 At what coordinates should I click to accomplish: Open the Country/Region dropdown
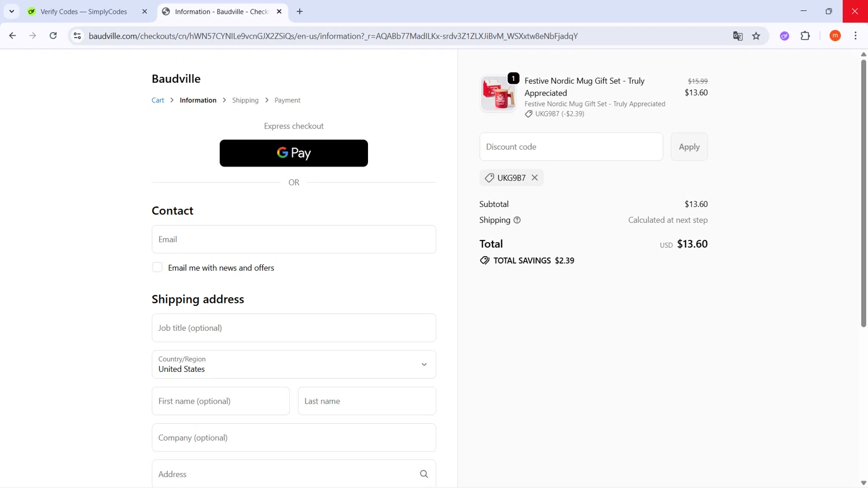[x=294, y=364]
